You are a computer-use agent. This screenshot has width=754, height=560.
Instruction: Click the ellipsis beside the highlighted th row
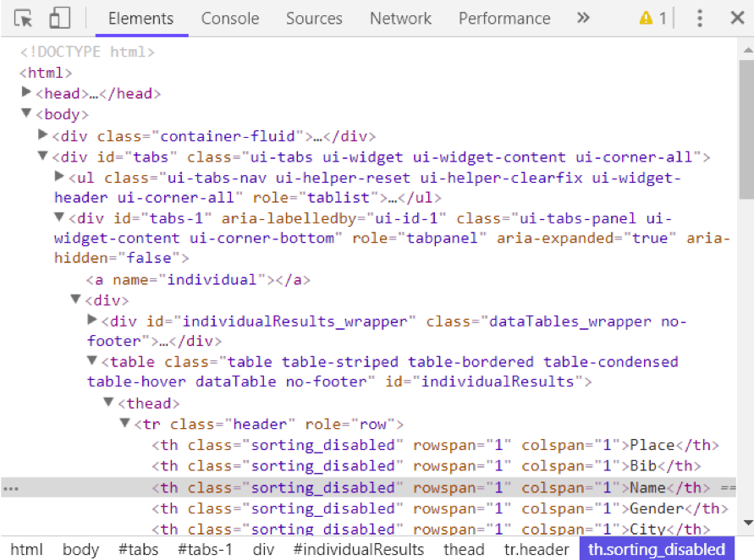pyautogui.click(x=10, y=486)
